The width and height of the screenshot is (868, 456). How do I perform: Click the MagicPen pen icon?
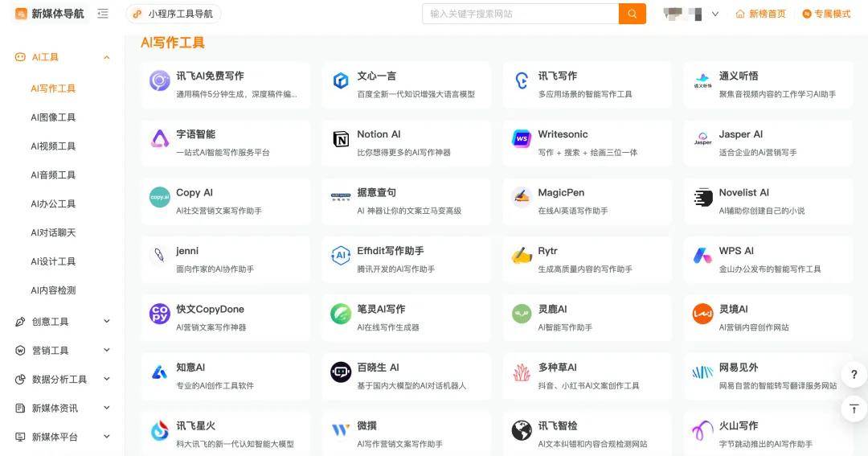click(x=522, y=197)
